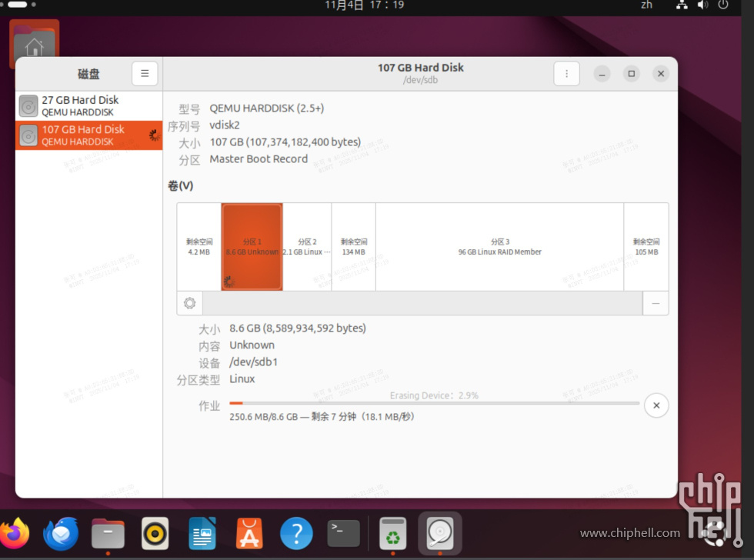This screenshot has height=560, width=754.
Task: Open the Disks hamburger application menu
Action: pyautogui.click(x=145, y=74)
